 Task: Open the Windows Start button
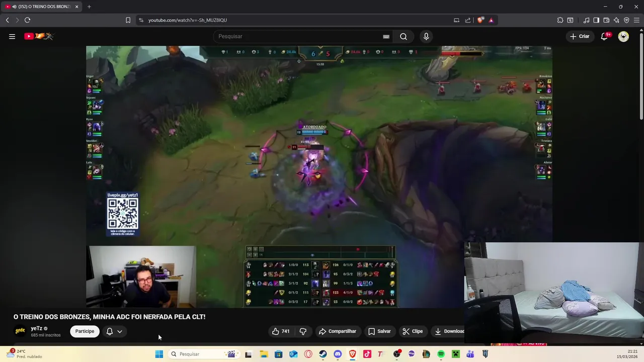click(159, 354)
